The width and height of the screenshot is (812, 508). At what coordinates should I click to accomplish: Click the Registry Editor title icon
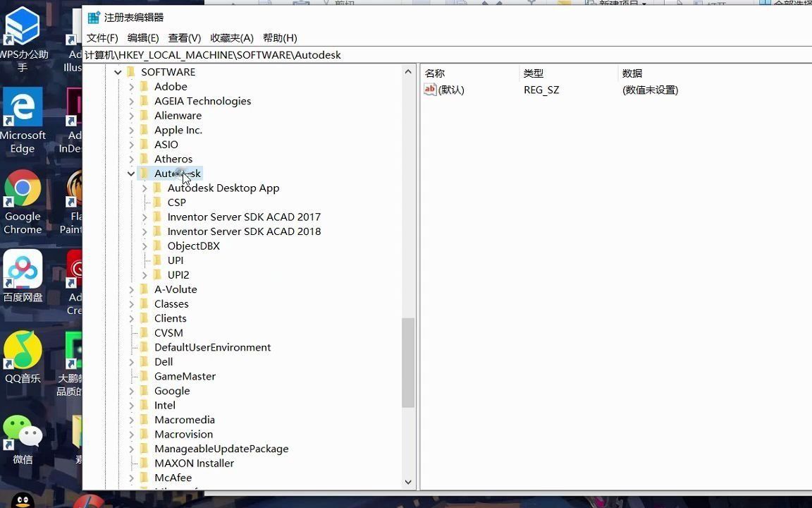click(x=94, y=18)
